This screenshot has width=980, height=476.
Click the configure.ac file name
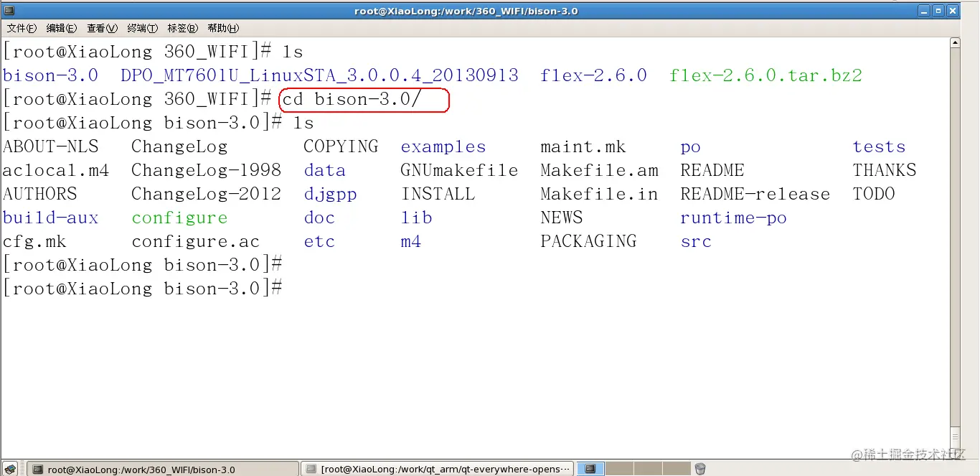point(195,241)
